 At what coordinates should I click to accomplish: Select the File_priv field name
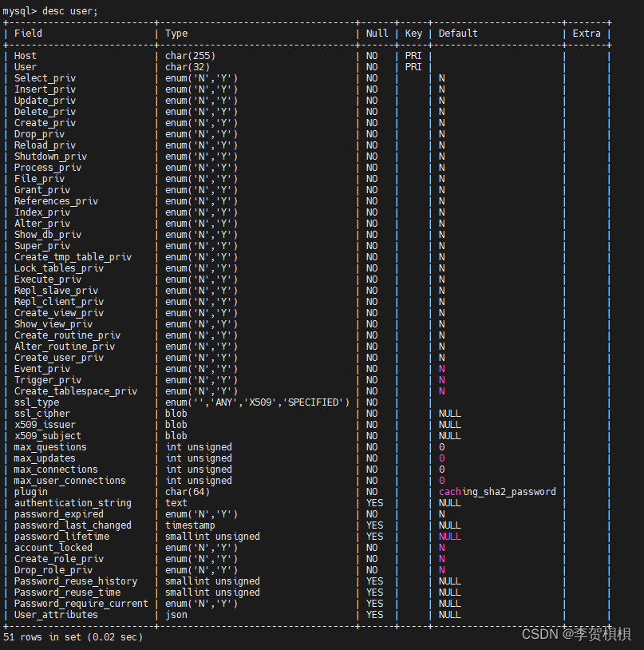coord(39,179)
